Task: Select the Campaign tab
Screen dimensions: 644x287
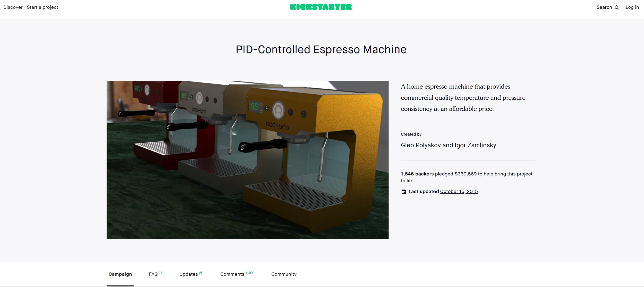Action: pyautogui.click(x=120, y=274)
